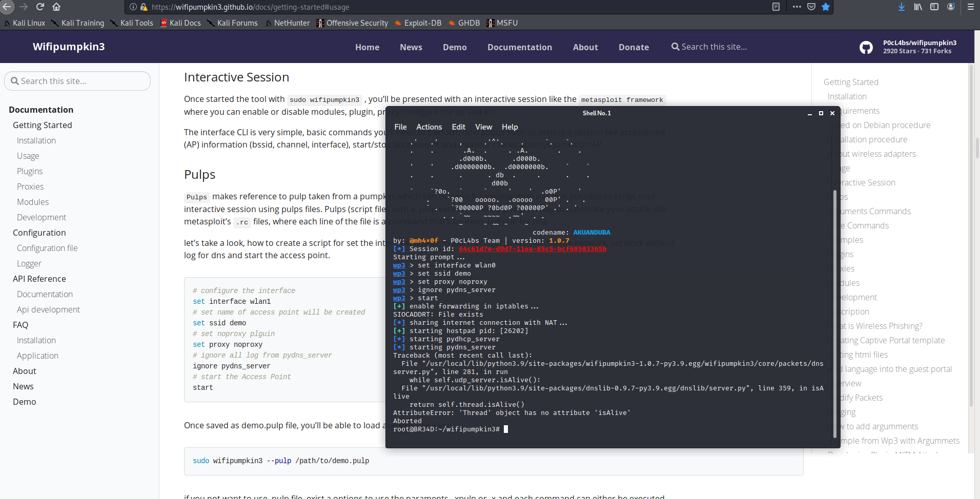Open the File menu in Shell No.1 terminal

(x=400, y=127)
